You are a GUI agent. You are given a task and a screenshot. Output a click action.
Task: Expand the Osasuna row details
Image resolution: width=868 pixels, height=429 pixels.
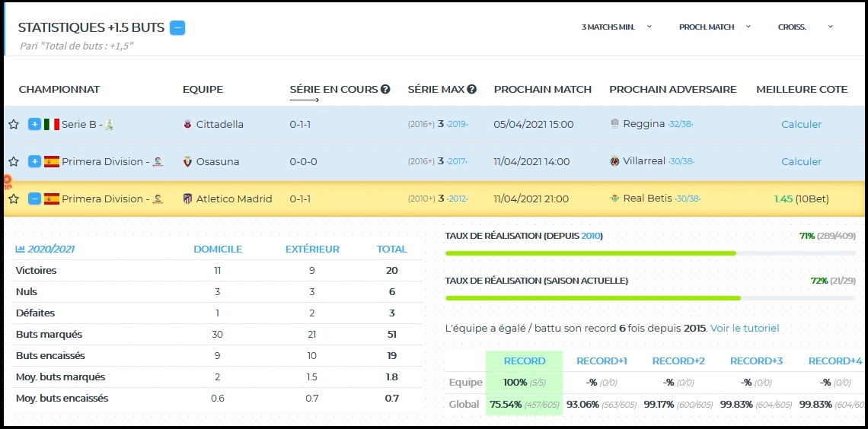34,161
